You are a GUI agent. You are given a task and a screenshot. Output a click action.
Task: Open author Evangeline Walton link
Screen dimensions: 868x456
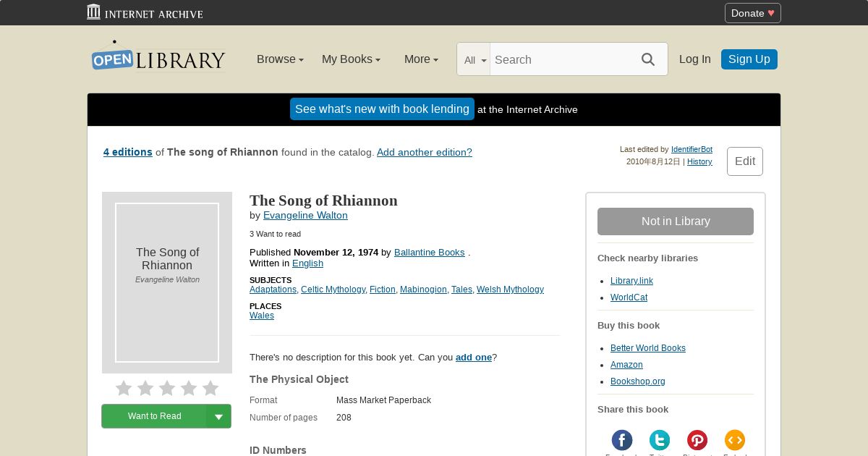305,215
